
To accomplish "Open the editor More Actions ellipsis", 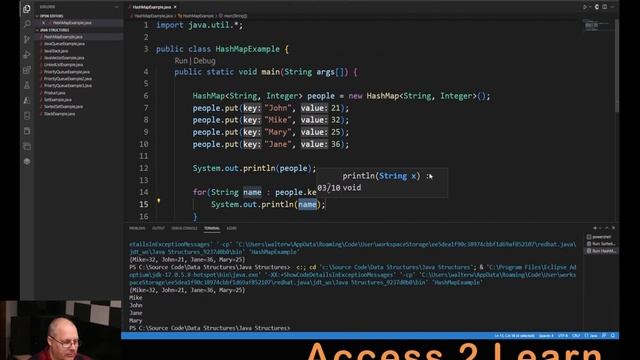I will coord(612,7).
